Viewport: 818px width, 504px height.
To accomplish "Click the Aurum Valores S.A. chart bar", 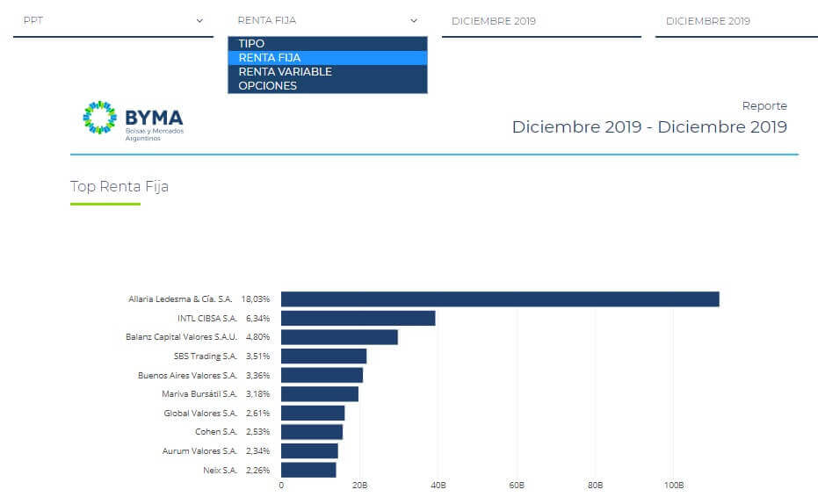I will pos(309,451).
